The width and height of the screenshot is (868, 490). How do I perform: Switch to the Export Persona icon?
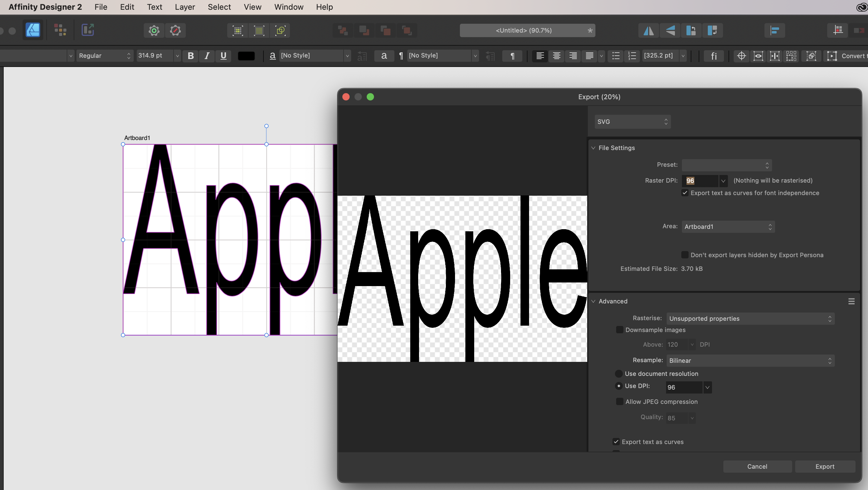coord(88,30)
